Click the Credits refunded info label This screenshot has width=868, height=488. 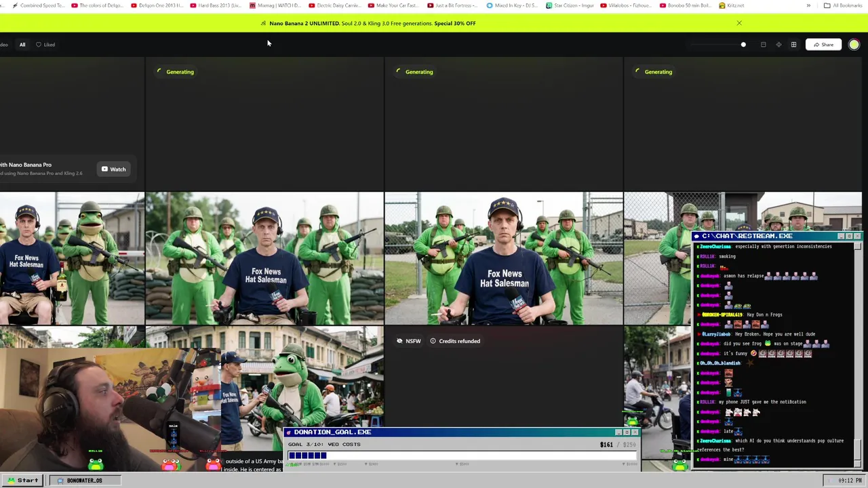[455, 341]
